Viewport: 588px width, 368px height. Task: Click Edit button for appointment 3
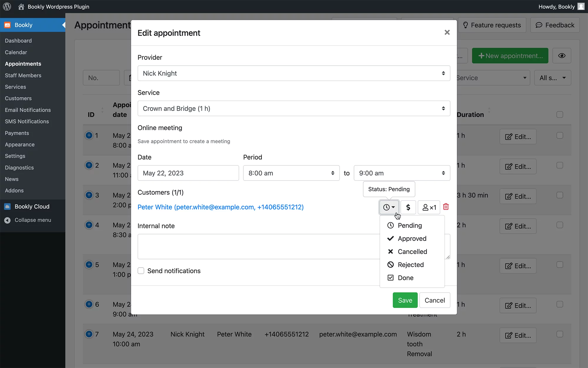[518, 196]
